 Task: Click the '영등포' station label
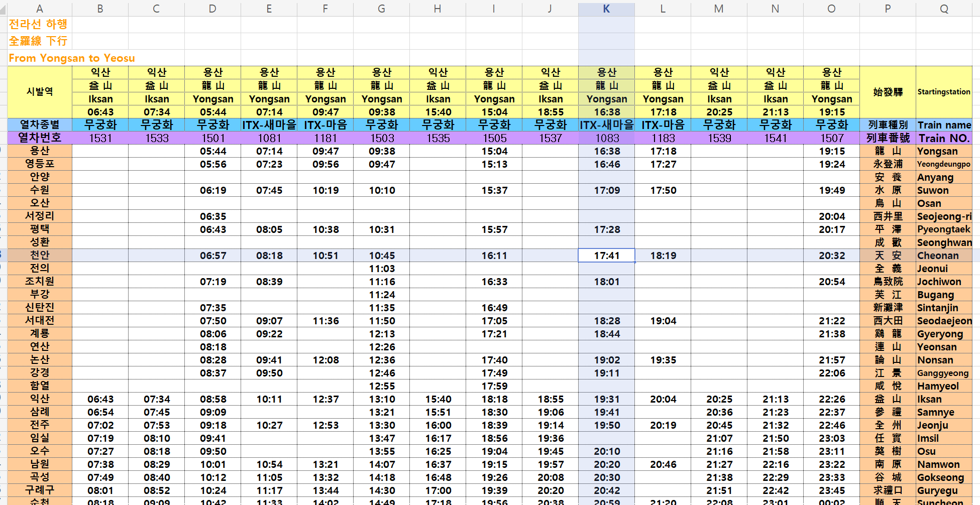point(40,164)
